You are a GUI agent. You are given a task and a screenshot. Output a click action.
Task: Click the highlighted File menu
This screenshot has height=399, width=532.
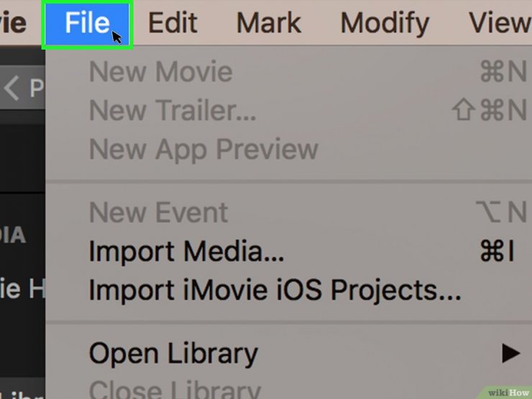pos(87,24)
